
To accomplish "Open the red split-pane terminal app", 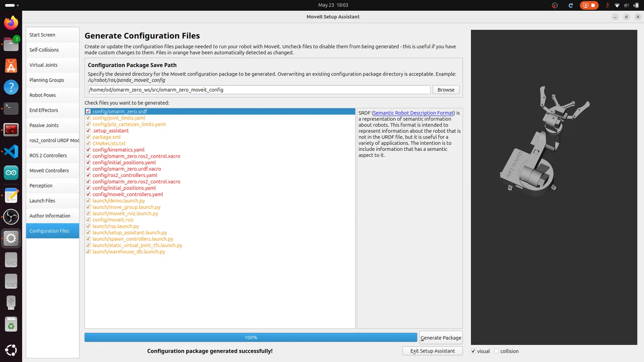I will click(x=11, y=130).
